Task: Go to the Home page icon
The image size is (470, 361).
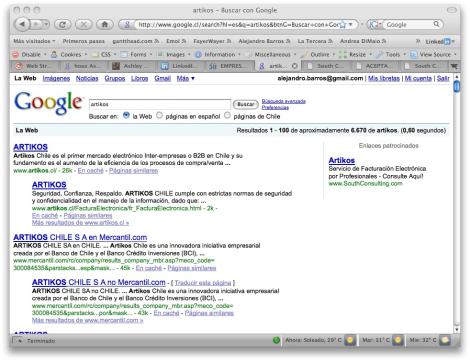Action: click(x=105, y=24)
